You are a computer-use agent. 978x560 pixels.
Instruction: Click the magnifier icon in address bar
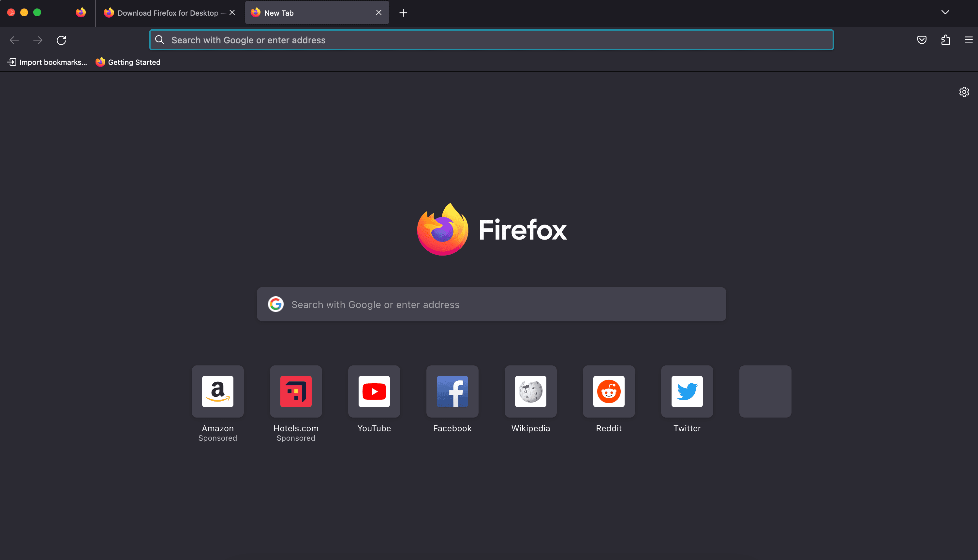tap(160, 40)
